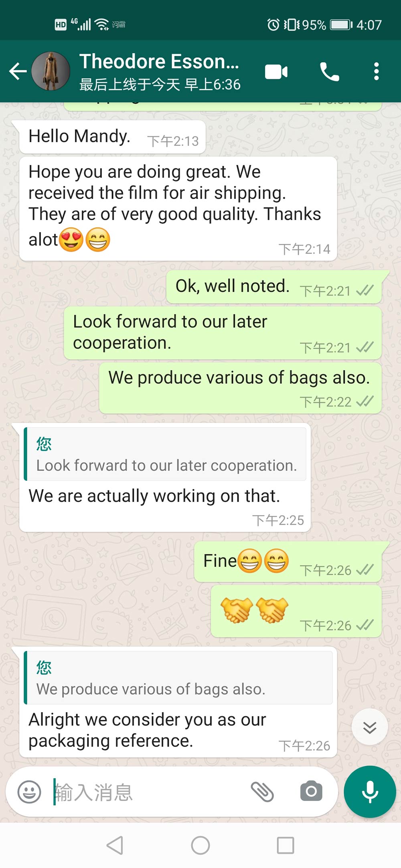
Task: Start a video call with Theodore
Action: click(276, 72)
